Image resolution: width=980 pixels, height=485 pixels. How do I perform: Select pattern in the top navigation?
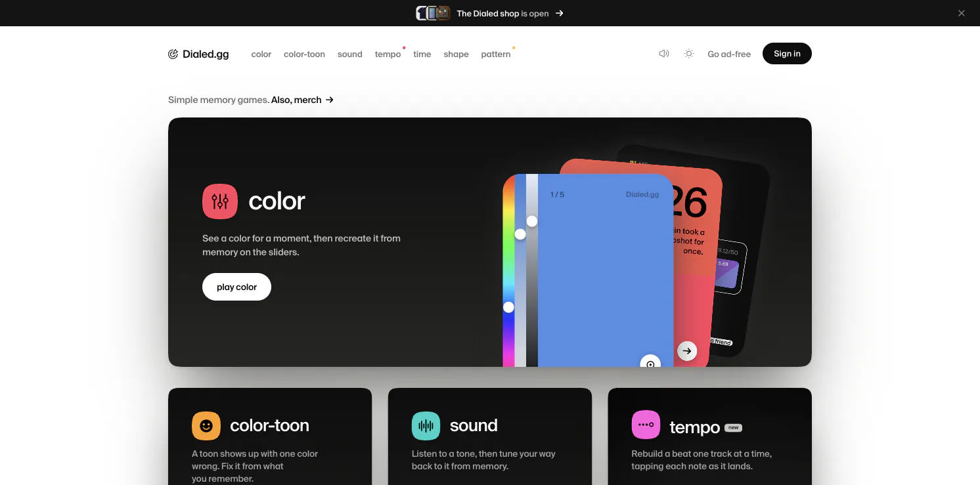tap(496, 54)
